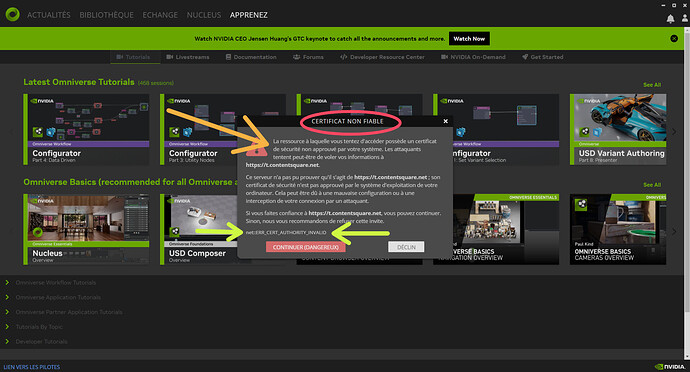The height and width of the screenshot is (372, 690).
Task: Open Configurator Part 4 Data Driven thumbnail
Action: pyautogui.click(x=86, y=129)
